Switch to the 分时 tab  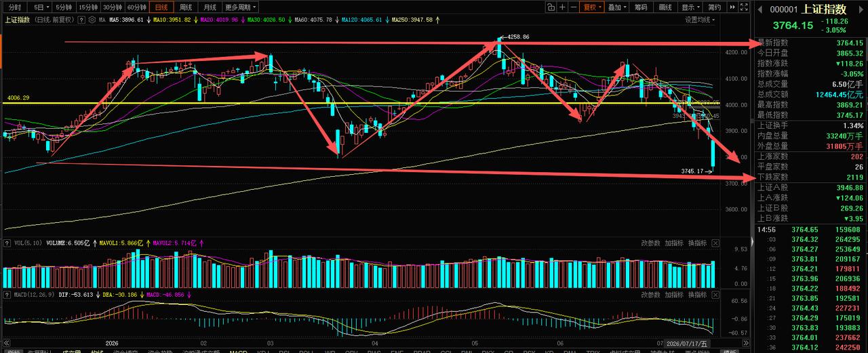point(15,7)
